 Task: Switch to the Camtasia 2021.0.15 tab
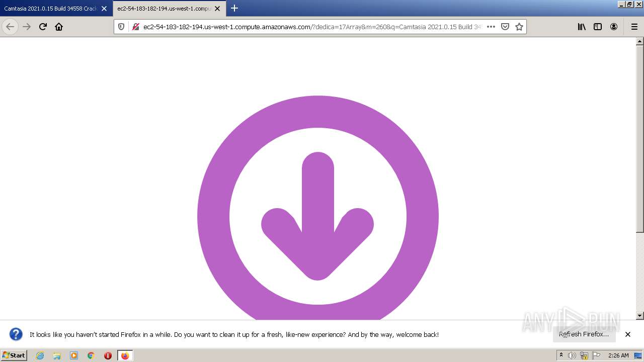click(x=50, y=9)
